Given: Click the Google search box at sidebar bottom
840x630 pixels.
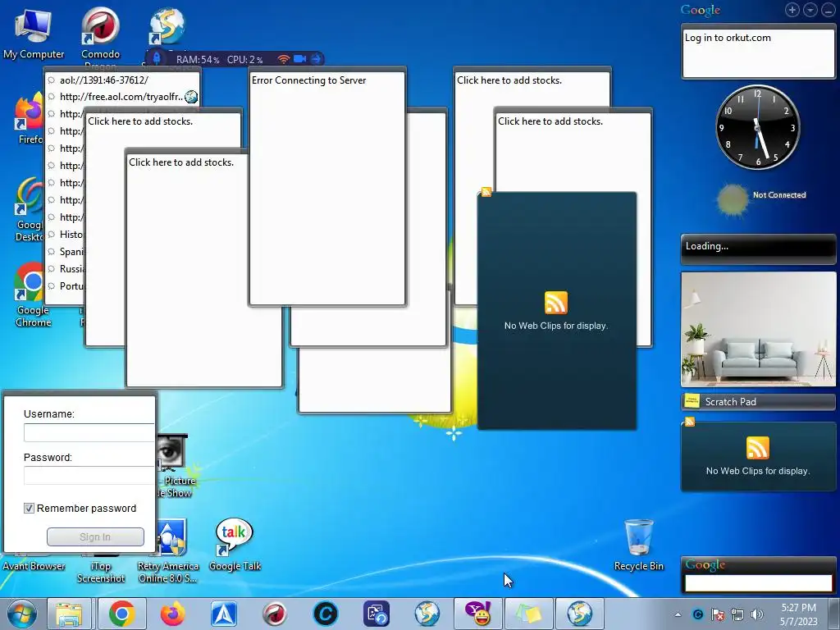Looking at the screenshot, I should pyautogui.click(x=759, y=583).
